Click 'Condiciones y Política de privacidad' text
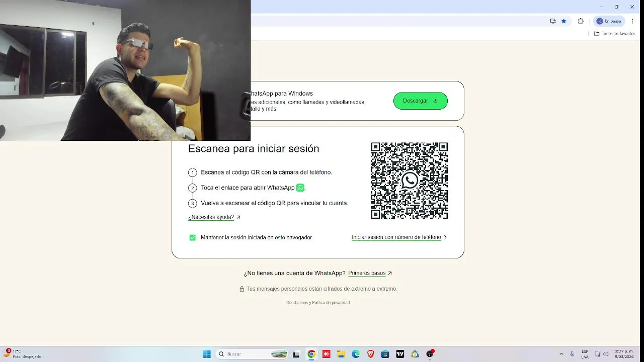The height and width of the screenshot is (362, 644). [x=318, y=303]
